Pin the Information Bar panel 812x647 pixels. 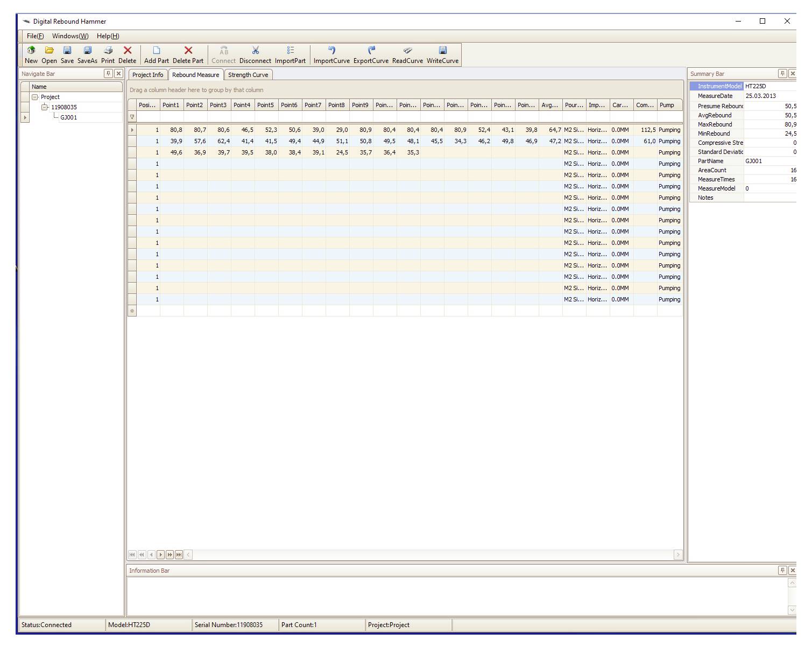coord(782,570)
